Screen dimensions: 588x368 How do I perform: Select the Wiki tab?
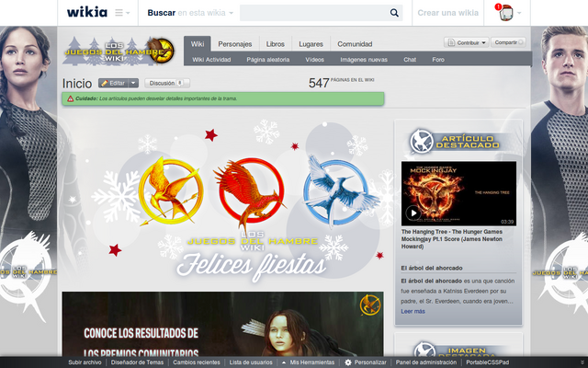(x=198, y=44)
